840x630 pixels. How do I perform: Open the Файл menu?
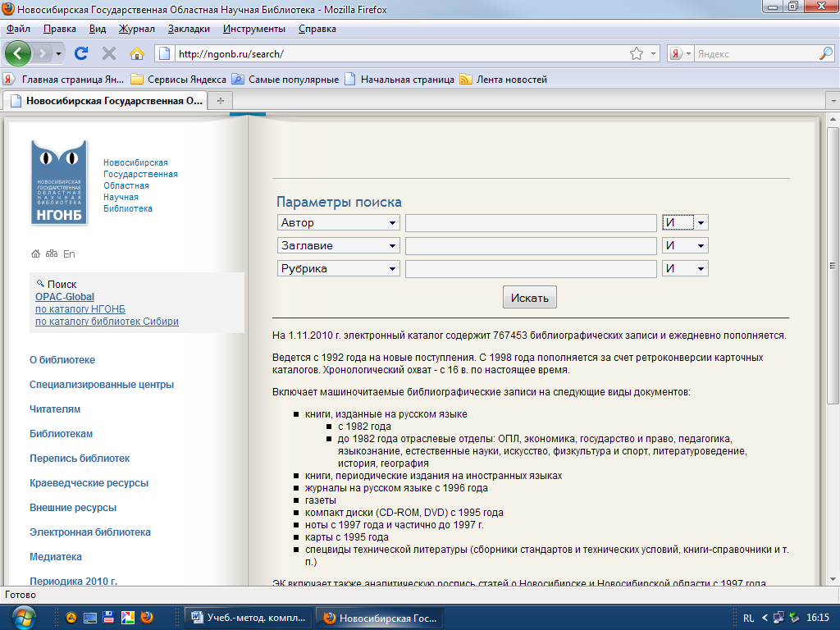point(18,29)
